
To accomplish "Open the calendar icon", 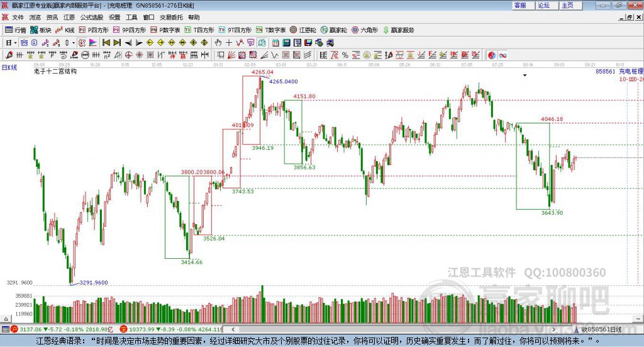I will [275, 43].
